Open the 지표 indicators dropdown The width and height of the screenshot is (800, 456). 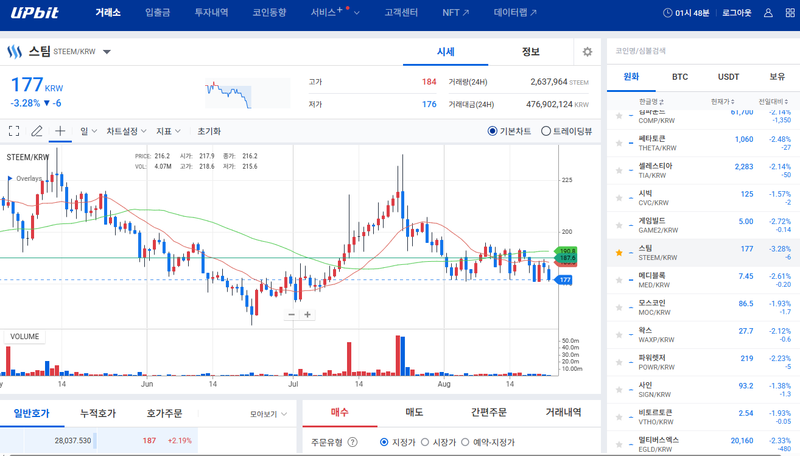pos(168,131)
